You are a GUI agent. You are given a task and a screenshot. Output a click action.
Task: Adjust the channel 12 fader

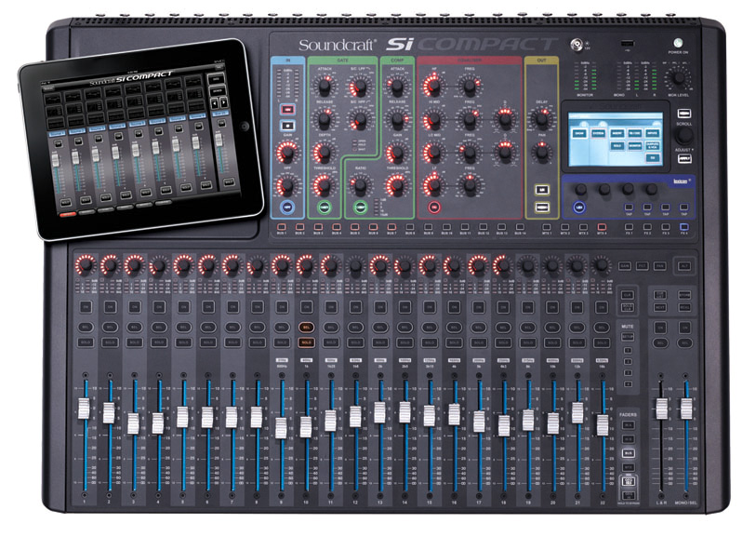(355, 416)
